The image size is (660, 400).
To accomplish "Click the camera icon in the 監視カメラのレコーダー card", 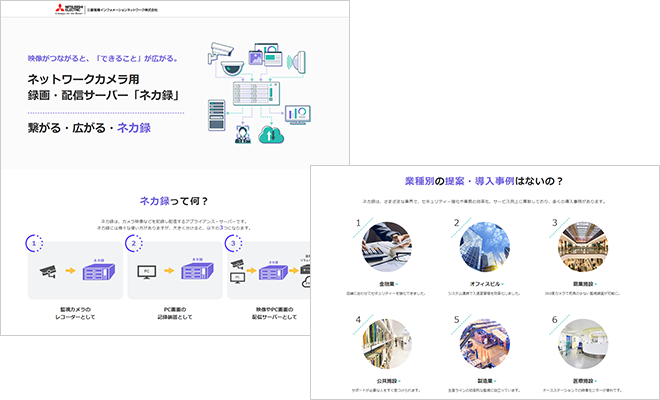I will pyautogui.click(x=48, y=271).
